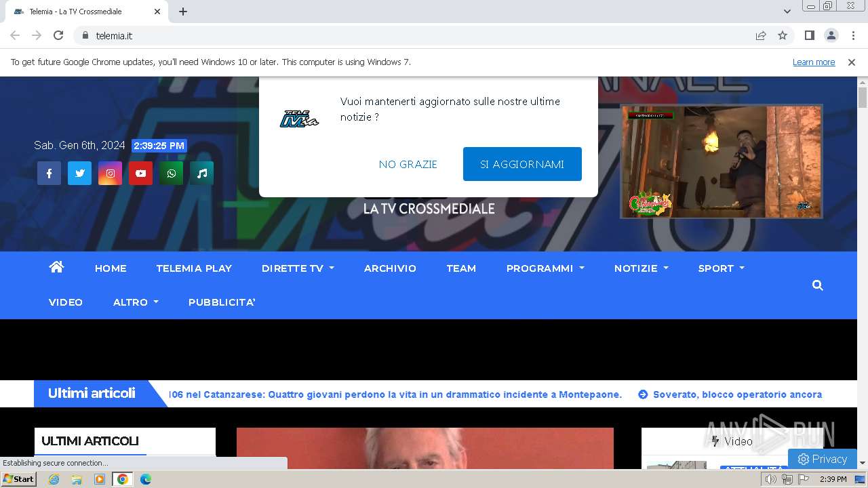
Task: Open the Montepaone incident headline
Action: (x=395, y=394)
